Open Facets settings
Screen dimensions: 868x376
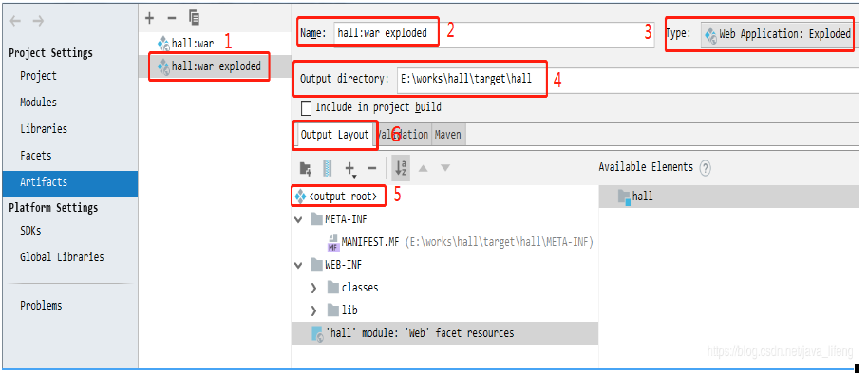click(x=35, y=156)
